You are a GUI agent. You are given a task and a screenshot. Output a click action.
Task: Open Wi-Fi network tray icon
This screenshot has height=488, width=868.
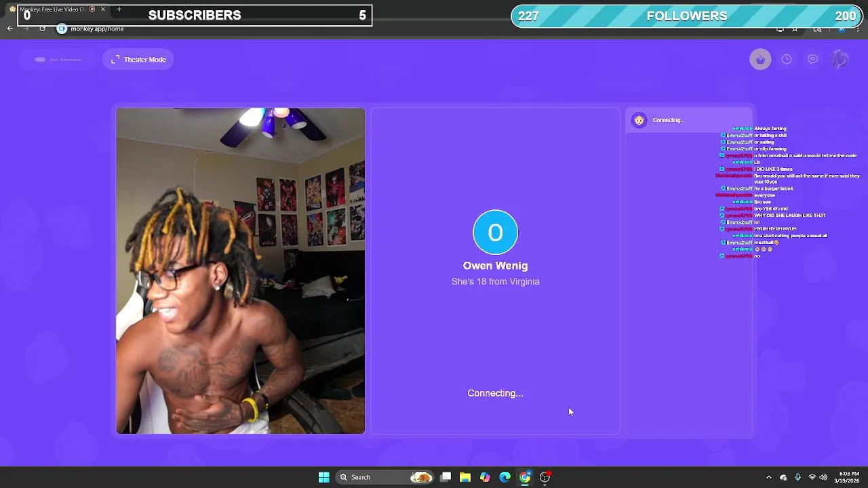click(x=812, y=477)
